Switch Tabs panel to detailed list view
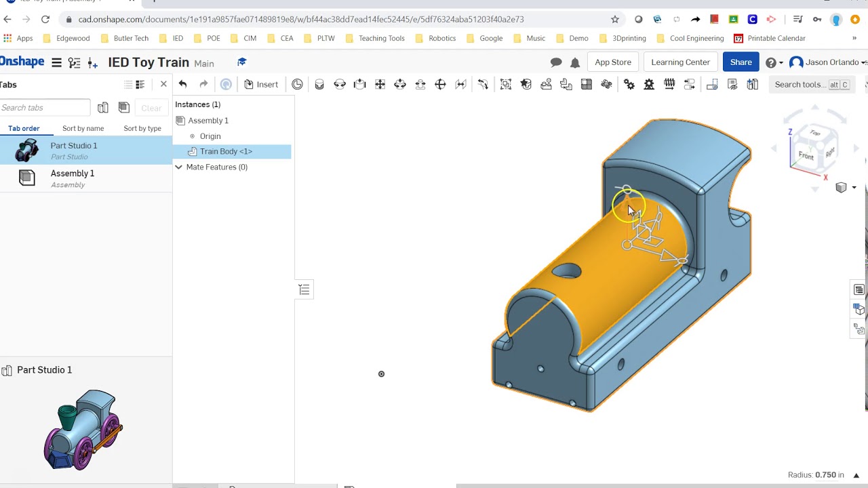The image size is (868, 488). 140,85
